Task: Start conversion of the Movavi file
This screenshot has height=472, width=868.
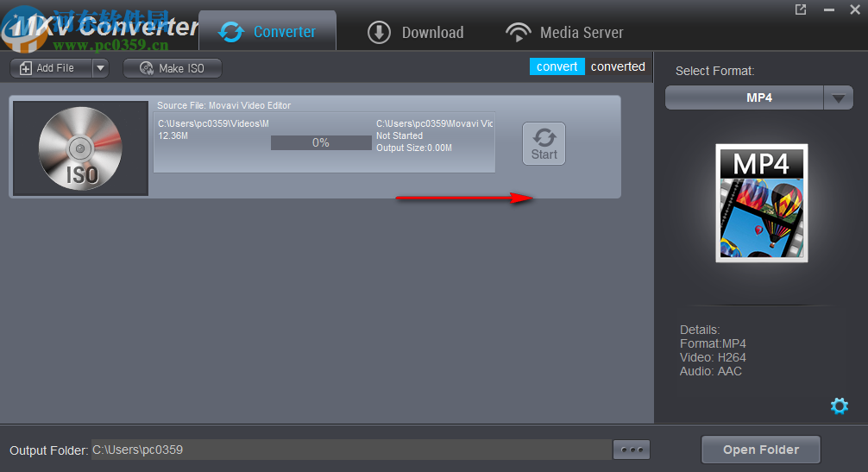Action: click(x=544, y=144)
